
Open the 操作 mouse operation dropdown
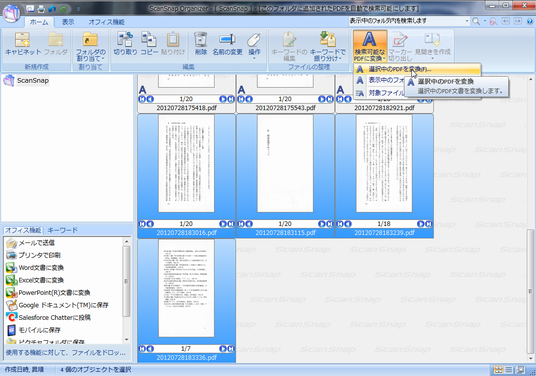(x=254, y=46)
